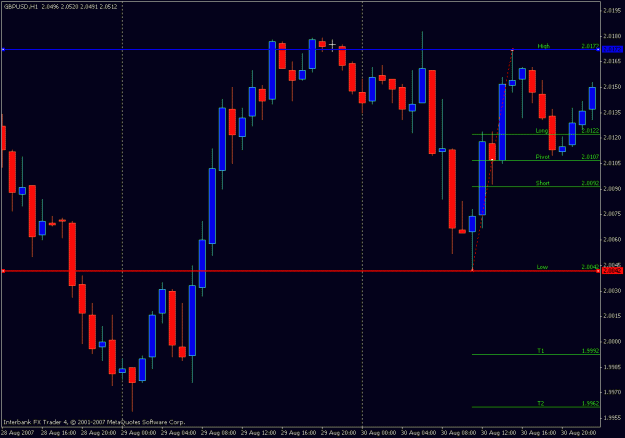This screenshot has width=625, height=438.
Task: Click the 2.0060 price scale label
Action: pos(613,240)
